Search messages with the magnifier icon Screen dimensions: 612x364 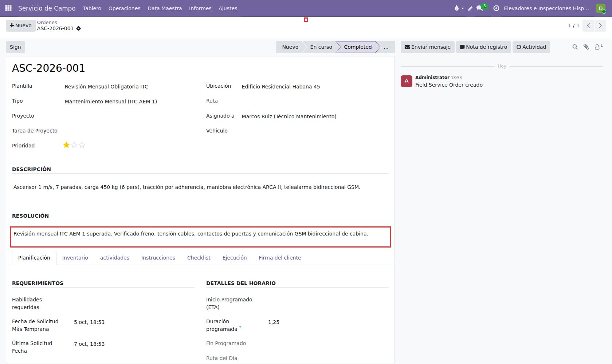pos(575,47)
